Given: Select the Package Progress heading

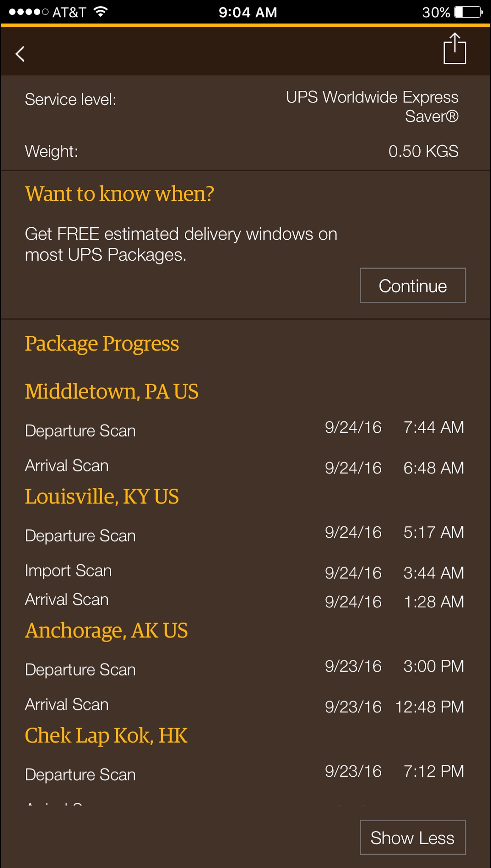Looking at the screenshot, I should (102, 344).
